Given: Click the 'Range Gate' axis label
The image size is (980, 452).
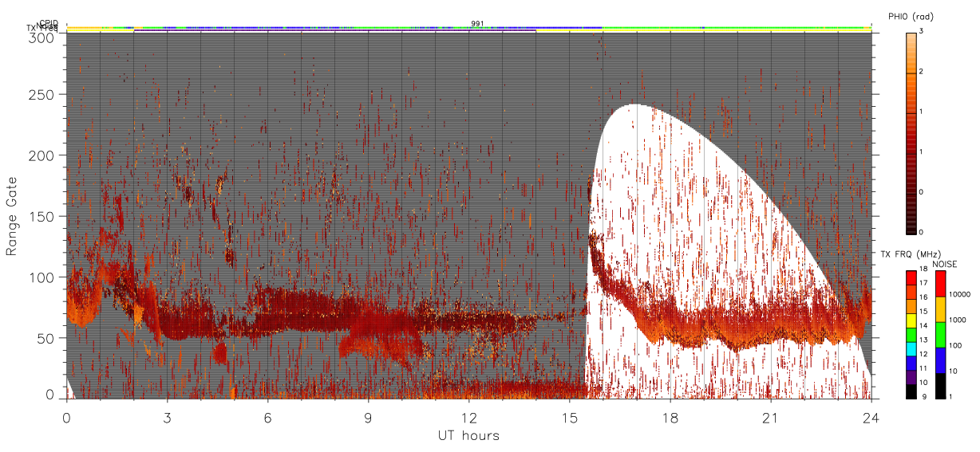Looking at the screenshot, I should click(12, 216).
